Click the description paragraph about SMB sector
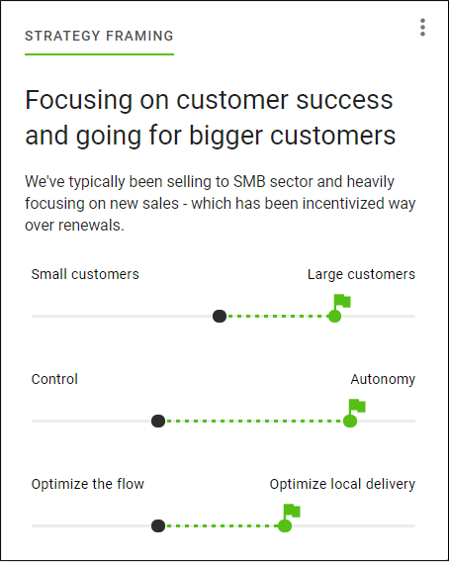The width and height of the screenshot is (449, 562). [x=220, y=203]
